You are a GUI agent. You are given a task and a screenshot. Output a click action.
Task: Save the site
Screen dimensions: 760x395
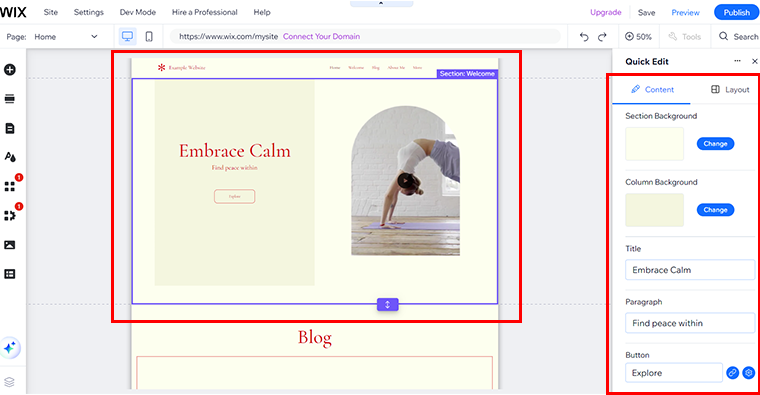646,13
